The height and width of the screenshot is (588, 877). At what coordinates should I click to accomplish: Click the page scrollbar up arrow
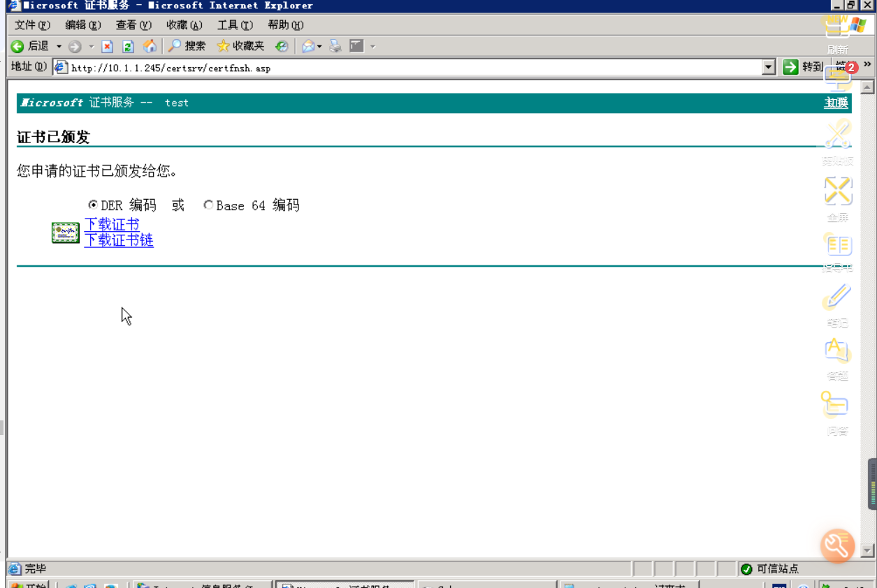(x=867, y=87)
